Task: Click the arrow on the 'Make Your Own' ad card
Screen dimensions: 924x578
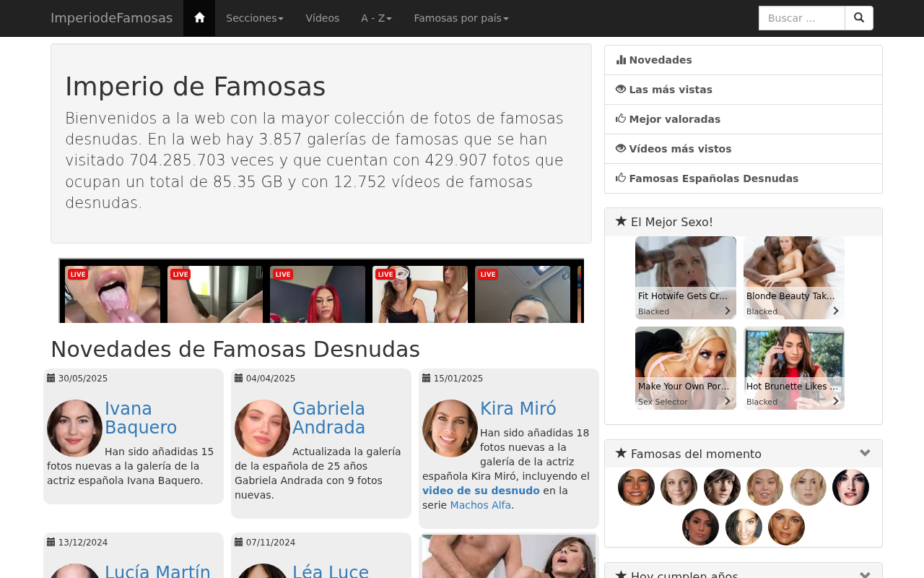Action: [728, 401]
